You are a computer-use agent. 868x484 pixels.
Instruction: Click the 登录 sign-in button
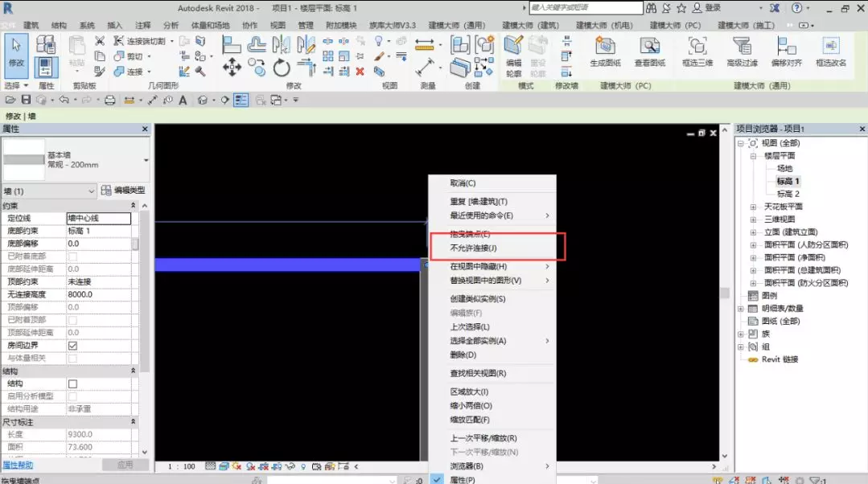tap(707, 8)
